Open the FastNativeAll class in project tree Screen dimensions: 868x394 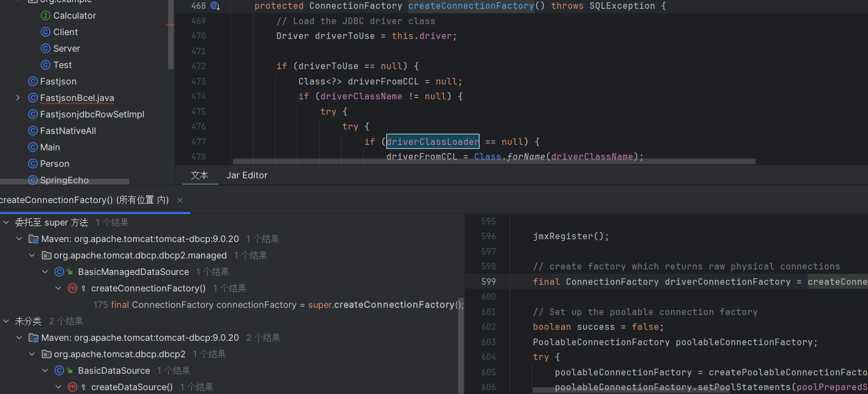click(68, 131)
